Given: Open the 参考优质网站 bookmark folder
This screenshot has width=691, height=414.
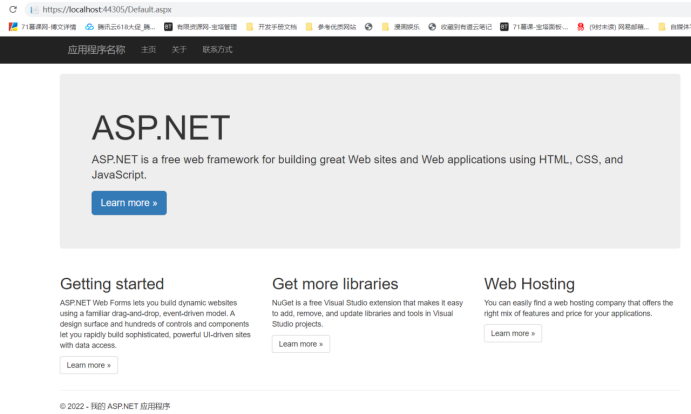Looking at the screenshot, I should (331, 27).
